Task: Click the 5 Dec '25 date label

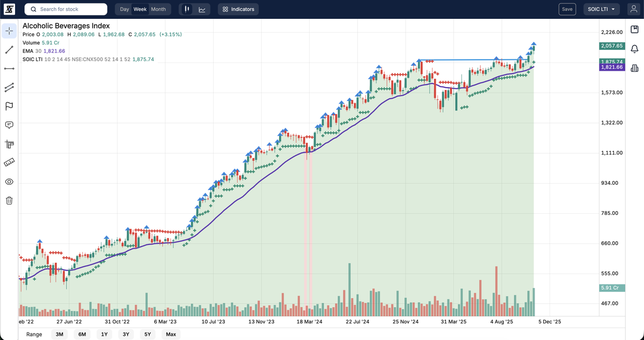Action: [x=549, y=322]
